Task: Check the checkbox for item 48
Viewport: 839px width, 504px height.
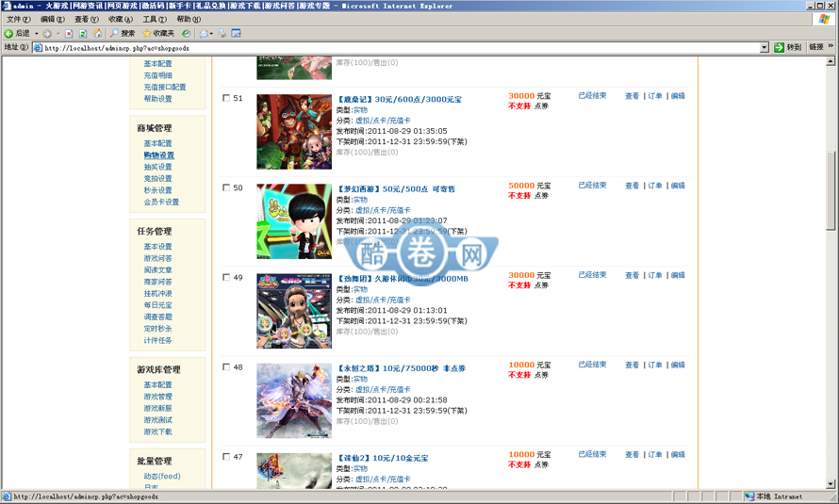Action: point(226,367)
